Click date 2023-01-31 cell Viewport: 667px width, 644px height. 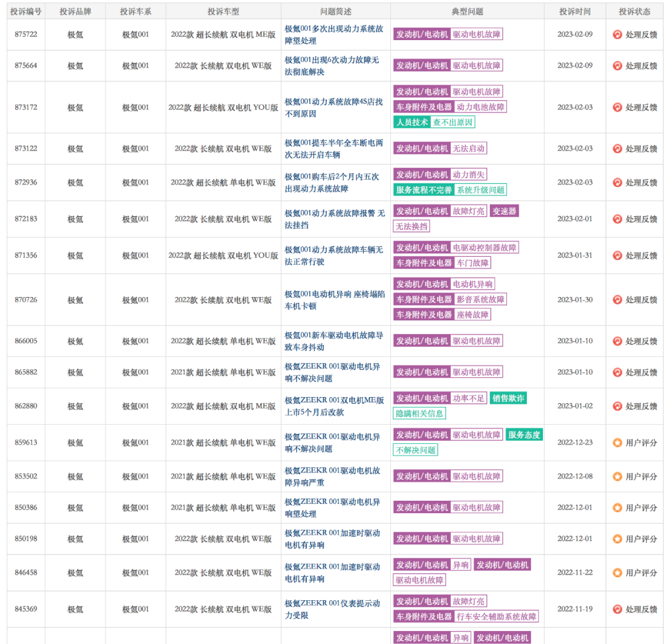575,255
